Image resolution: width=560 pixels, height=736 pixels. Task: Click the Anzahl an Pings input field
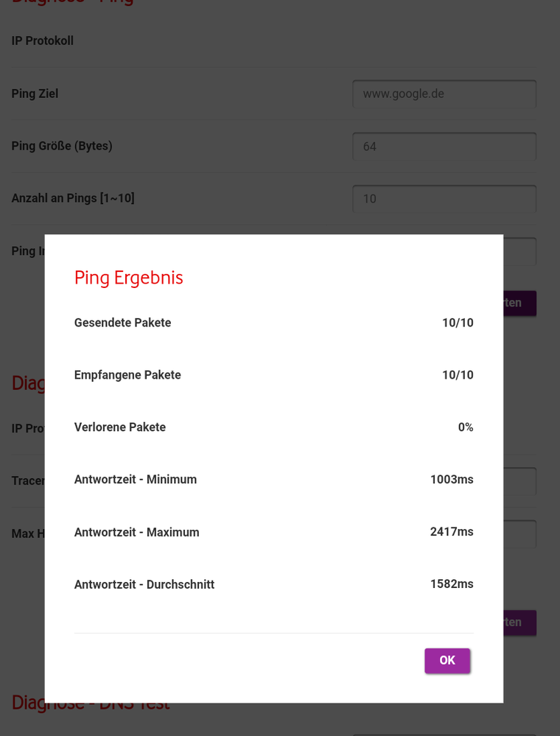pyautogui.click(x=444, y=199)
